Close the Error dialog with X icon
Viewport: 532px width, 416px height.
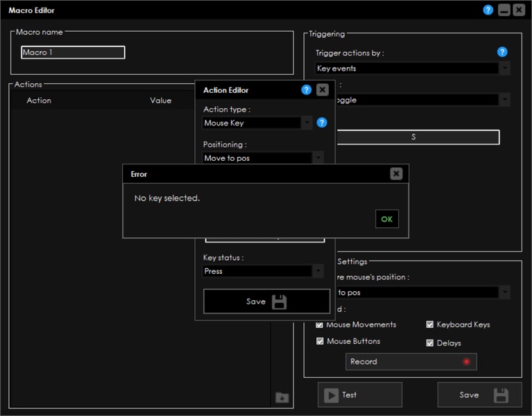pos(396,174)
